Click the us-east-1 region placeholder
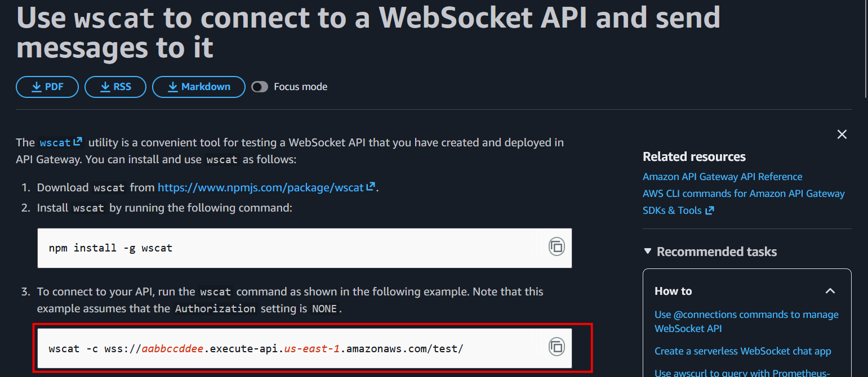Image resolution: width=868 pixels, height=377 pixels. [312, 349]
